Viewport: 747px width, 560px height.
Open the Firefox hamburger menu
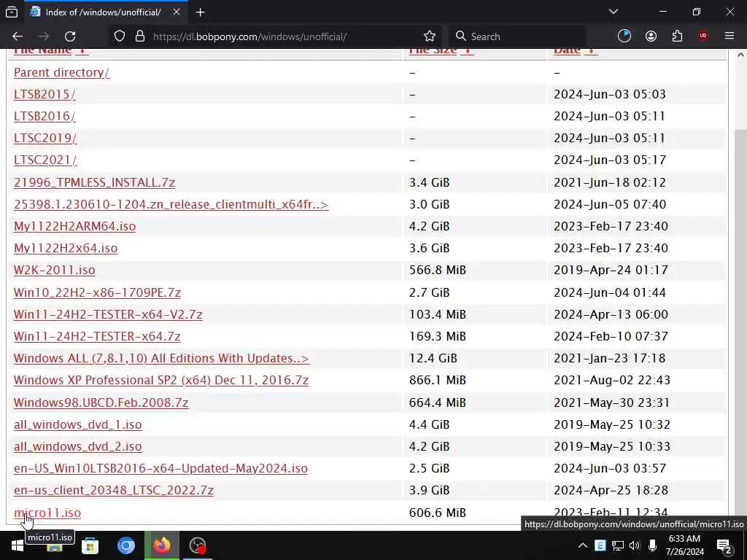click(729, 36)
